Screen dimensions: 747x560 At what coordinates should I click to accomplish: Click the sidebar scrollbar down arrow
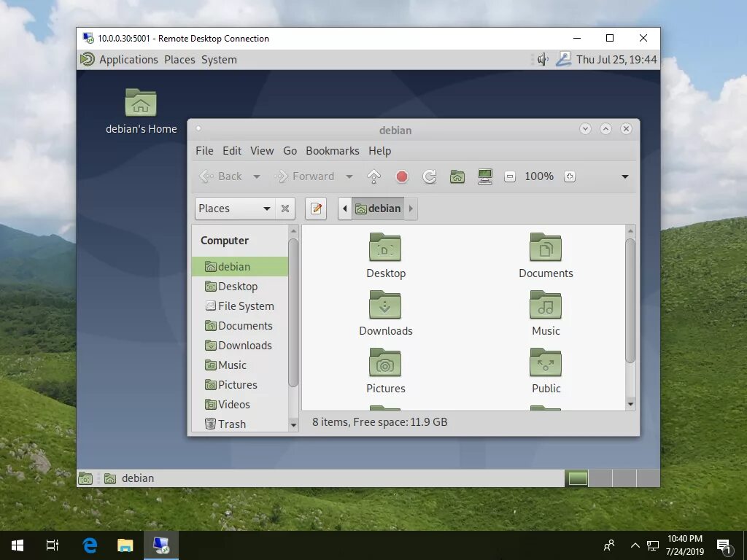[x=293, y=425]
